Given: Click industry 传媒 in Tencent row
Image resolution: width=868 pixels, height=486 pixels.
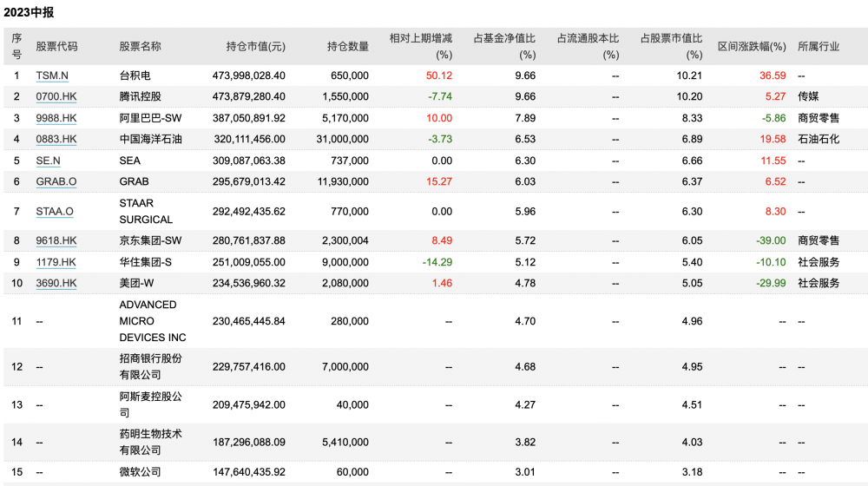Looking at the screenshot, I should point(808,96).
